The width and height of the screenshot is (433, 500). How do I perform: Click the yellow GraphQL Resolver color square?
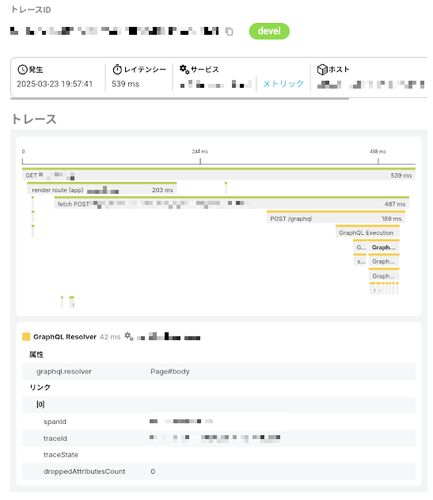coord(26,337)
